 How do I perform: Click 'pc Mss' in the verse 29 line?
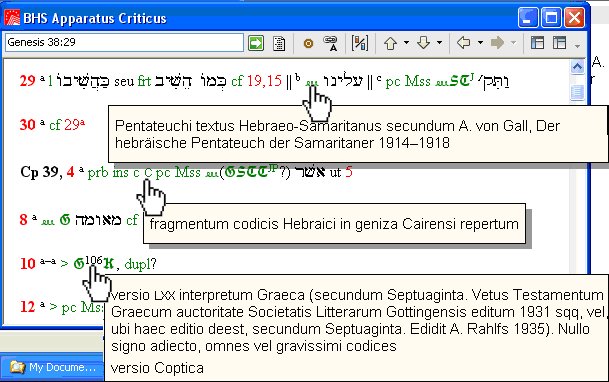[x=408, y=81]
